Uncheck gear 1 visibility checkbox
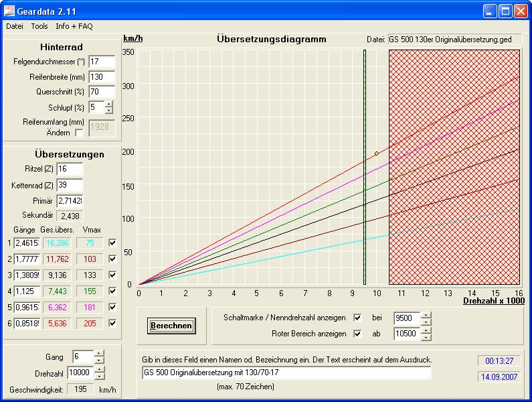This screenshot has height=402, width=532. coord(112,243)
